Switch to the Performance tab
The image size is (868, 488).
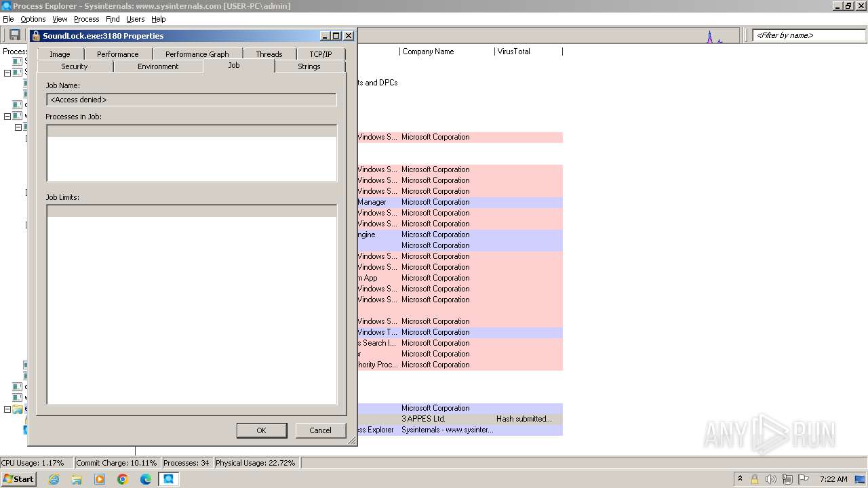tap(117, 54)
